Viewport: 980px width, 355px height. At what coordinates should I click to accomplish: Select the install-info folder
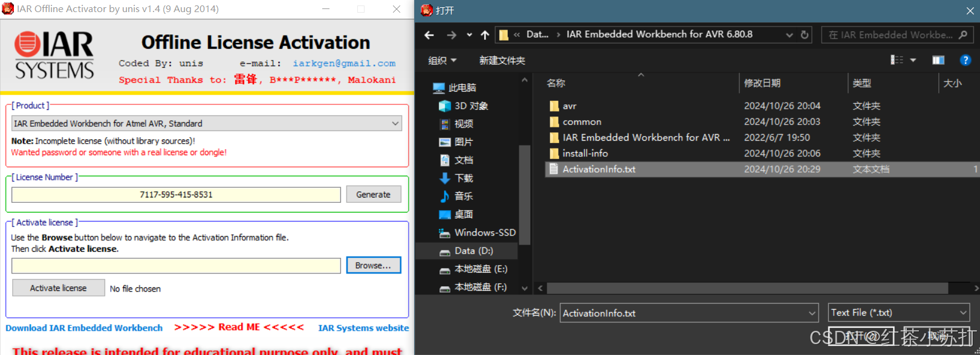[585, 153]
